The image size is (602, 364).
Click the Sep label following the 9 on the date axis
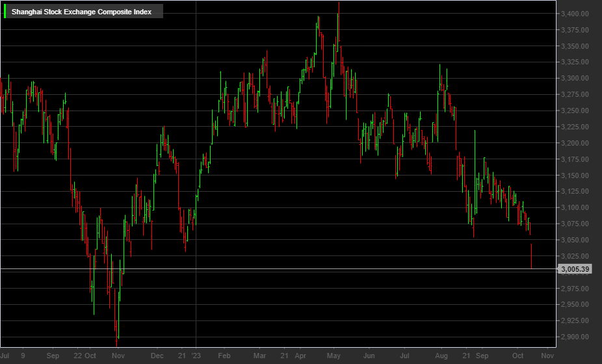click(x=53, y=356)
